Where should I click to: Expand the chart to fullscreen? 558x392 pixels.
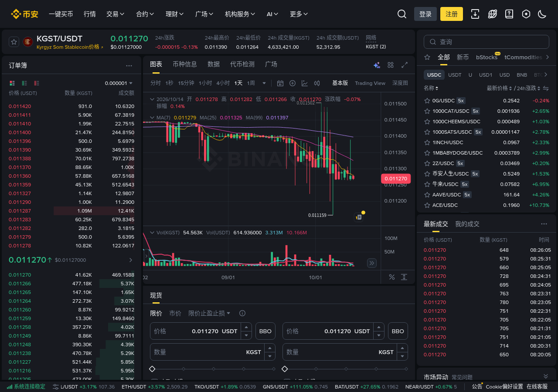coord(405,65)
